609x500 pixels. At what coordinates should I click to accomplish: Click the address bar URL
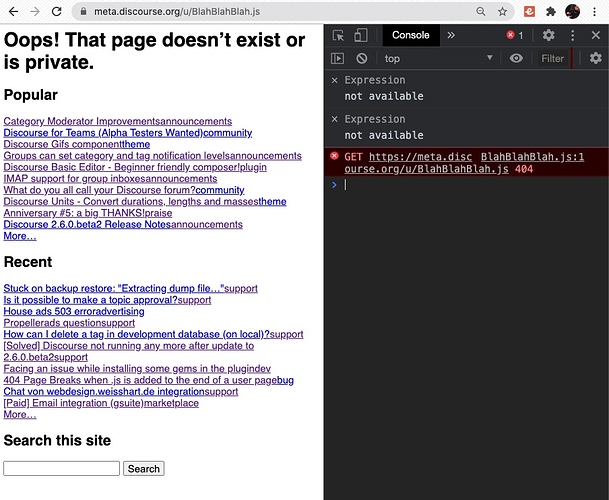point(177,12)
